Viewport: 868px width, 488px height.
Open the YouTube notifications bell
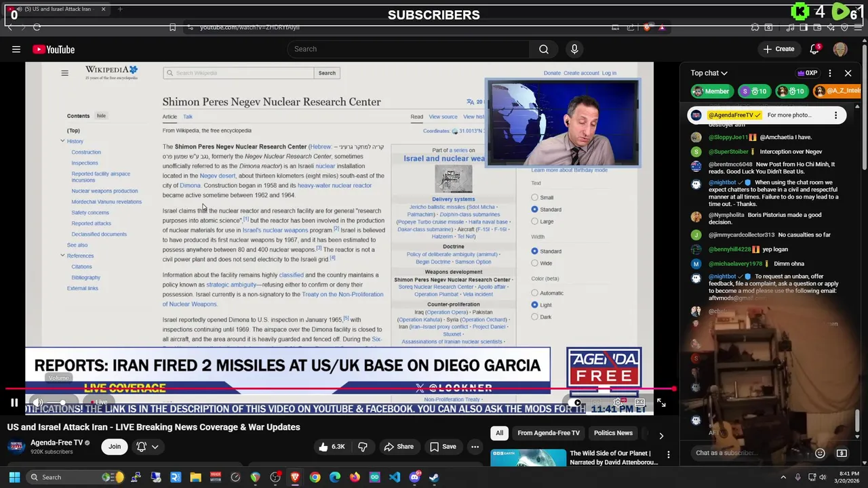(x=815, y=49)
